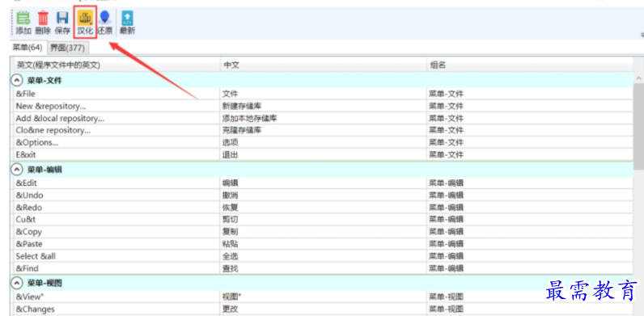644x316 pixels.
Task: Select the New &repository... row
Action: (x=323, y=107)
